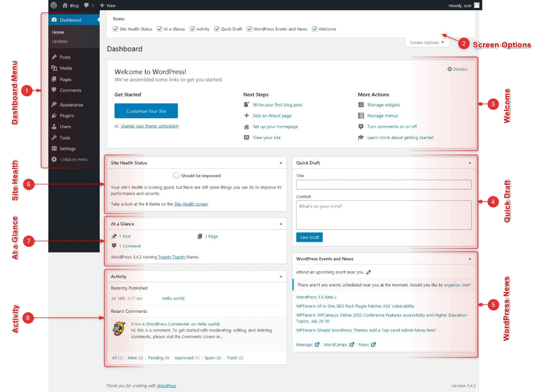Open the News external link icon
Image resolution: width=543 pixels, height=392 pixels.
click(373, 345)
